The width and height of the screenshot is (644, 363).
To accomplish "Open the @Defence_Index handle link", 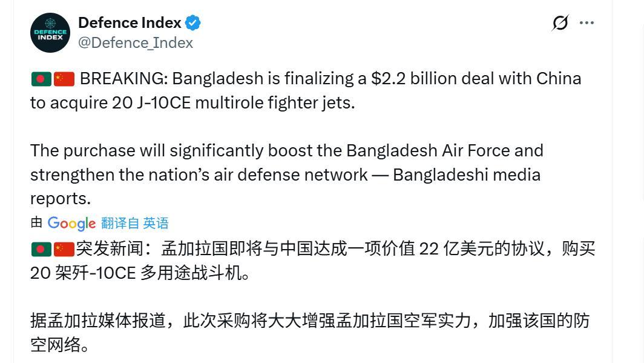I will pyautogui.click(x=136, y=42).
